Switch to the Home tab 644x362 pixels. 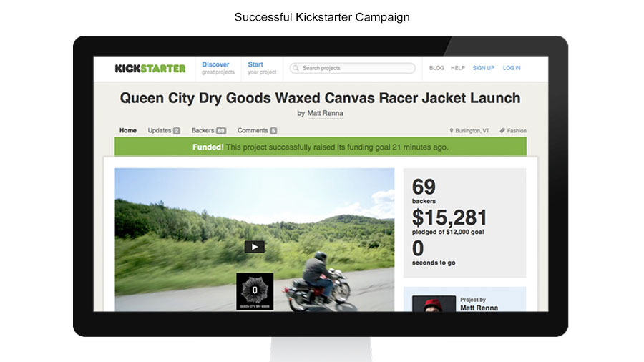[x=128, y=130]
